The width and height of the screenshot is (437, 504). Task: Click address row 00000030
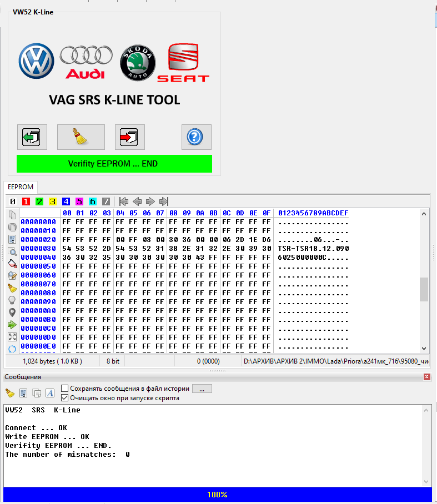click(38, 249)
